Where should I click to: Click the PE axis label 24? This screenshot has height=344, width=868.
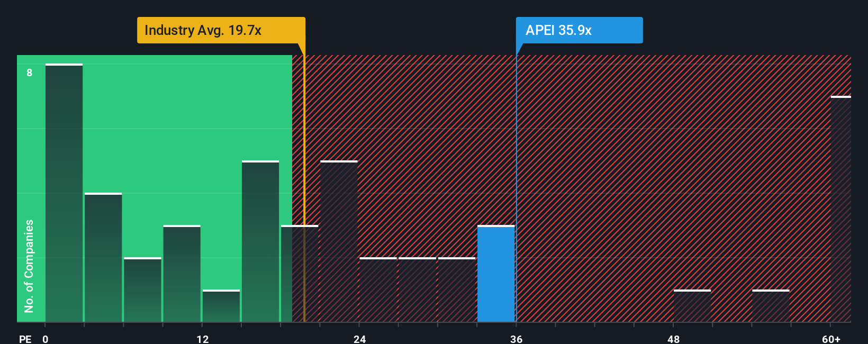pyautogui.click(x=359, y=339)
